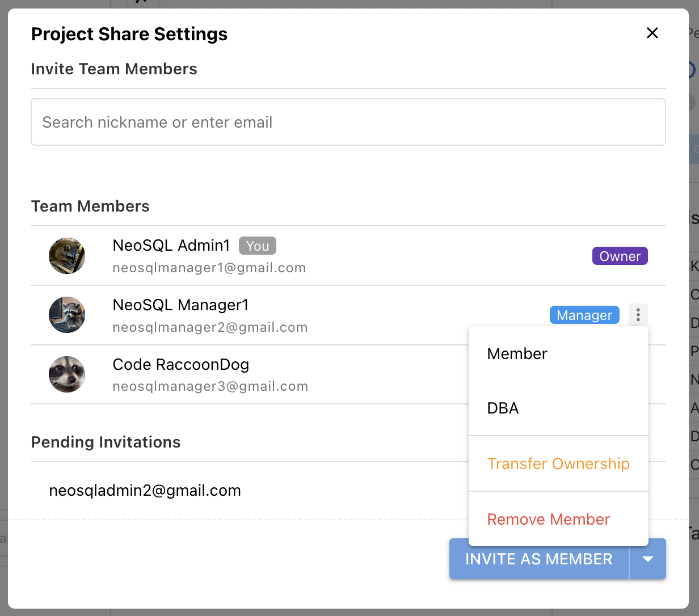Screen dimensions: 699x616
Task: Click the purple Owner badge
Action: (620, 256)
